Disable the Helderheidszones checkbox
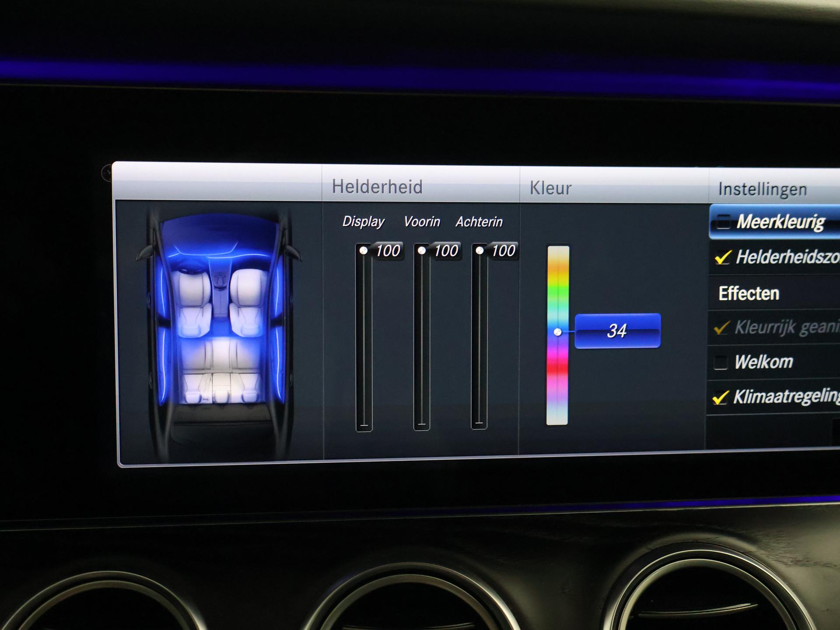Viewport: 840px width, 630px height. point(723,257)
